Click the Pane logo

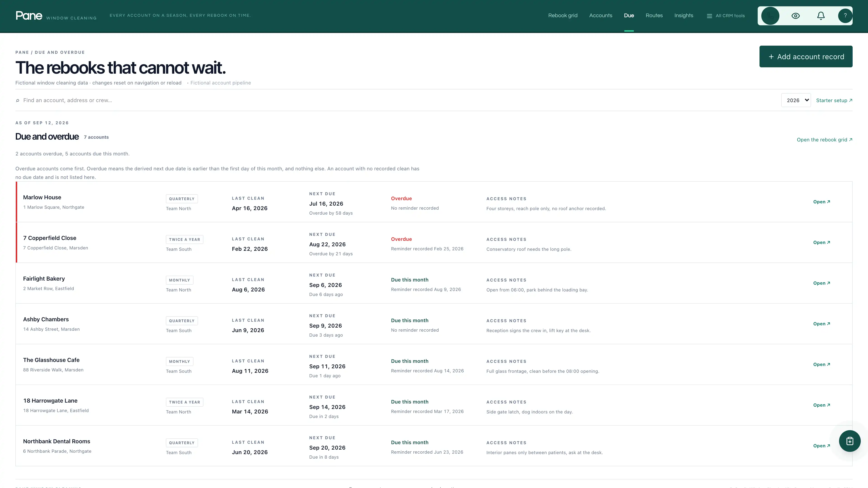[x=29, y=16]
